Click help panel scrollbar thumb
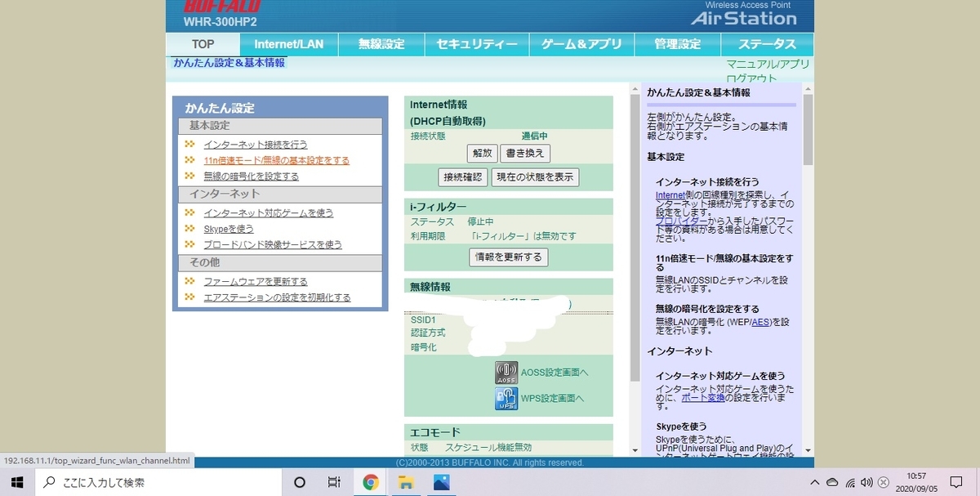This screenshot has width=980, height=496. 808,131
